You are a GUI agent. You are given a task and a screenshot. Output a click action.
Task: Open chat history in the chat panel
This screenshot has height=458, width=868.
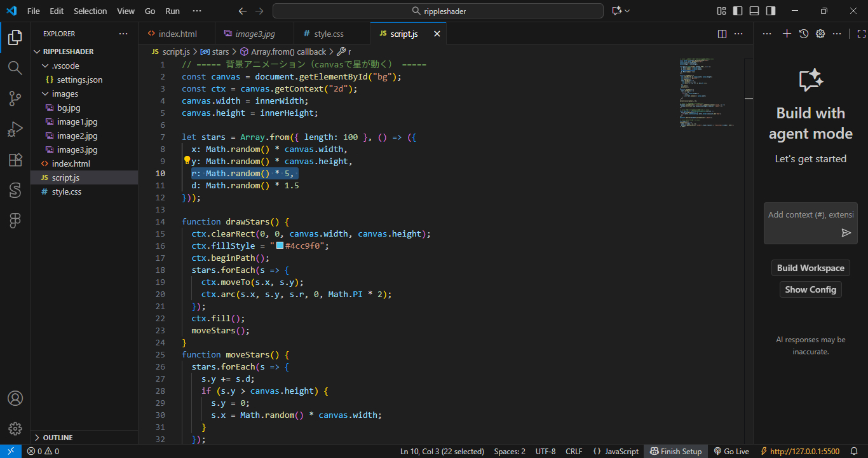click(x=803, y=33)
